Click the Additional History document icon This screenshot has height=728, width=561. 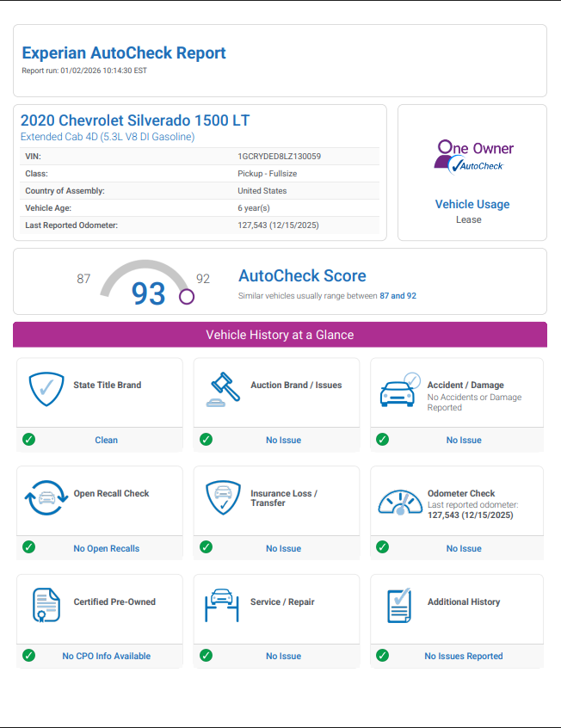coord(399,606)
